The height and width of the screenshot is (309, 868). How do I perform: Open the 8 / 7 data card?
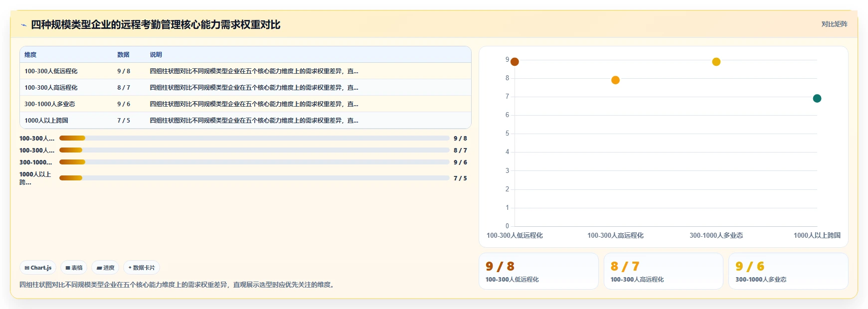(663, 271)
